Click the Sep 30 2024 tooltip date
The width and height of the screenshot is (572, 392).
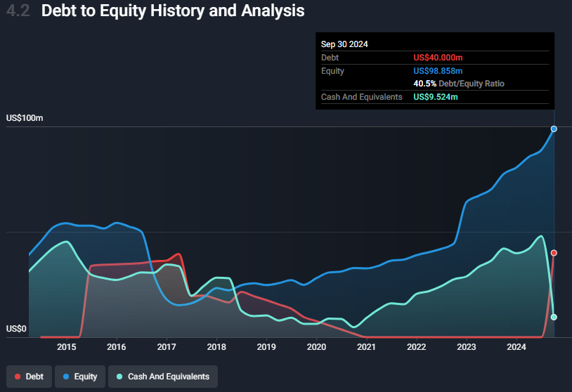(344, 44)
